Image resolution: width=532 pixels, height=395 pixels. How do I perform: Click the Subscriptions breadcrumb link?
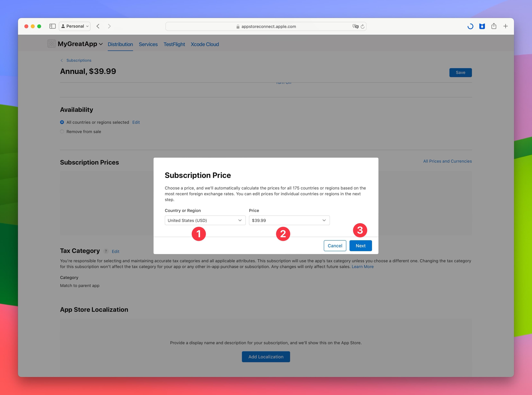pyautogui.click(x=79, y=60)
